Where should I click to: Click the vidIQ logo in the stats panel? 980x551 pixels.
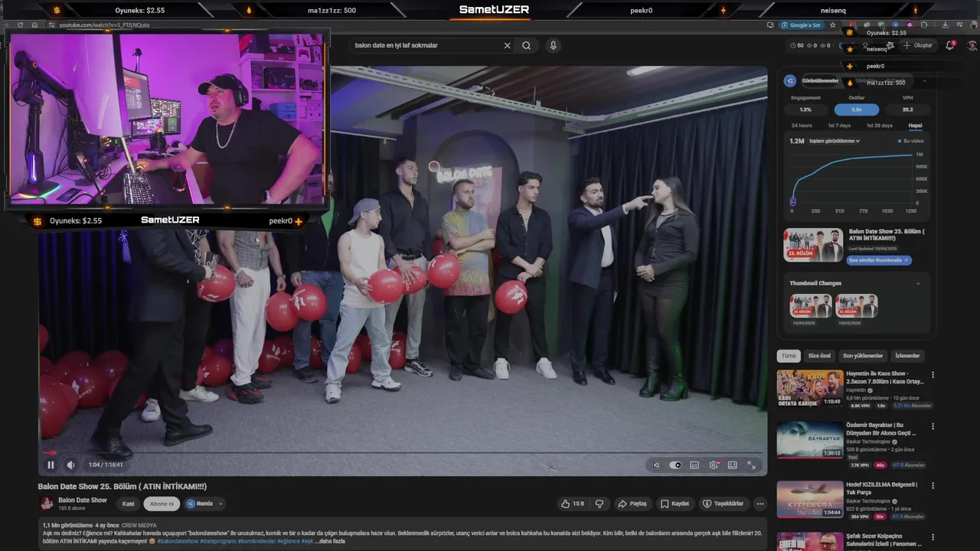790,80
